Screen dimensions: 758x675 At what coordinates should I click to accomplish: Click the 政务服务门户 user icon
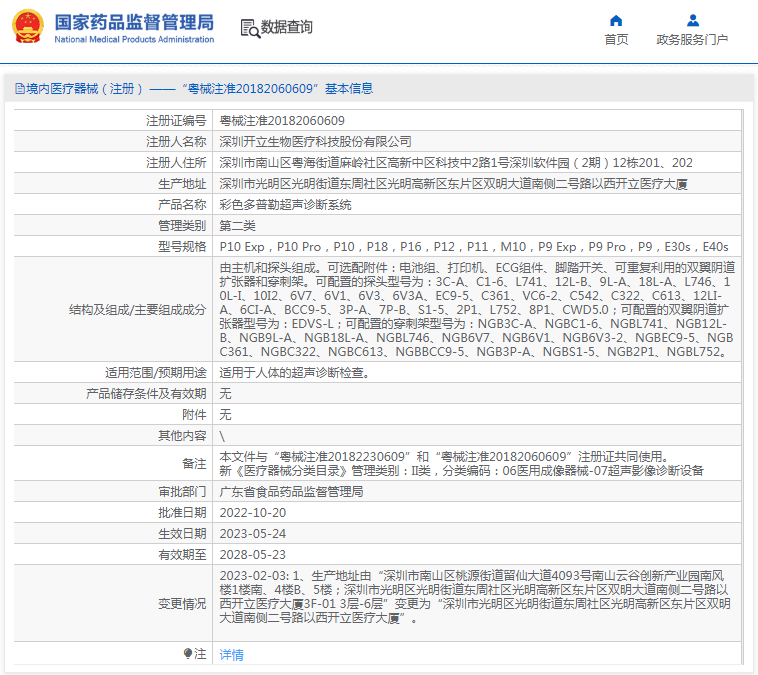click(x=692, y=21)
